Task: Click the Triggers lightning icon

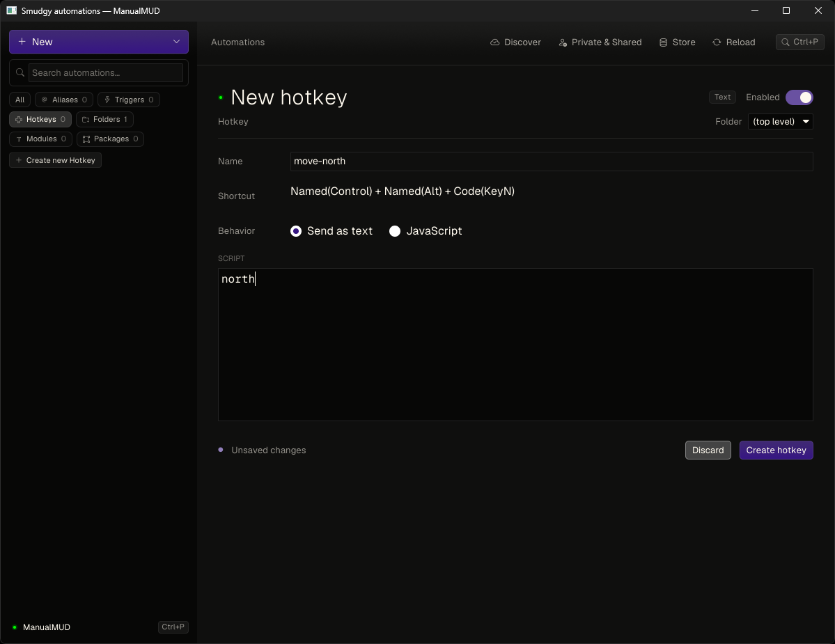Action: tap(107, 100)
